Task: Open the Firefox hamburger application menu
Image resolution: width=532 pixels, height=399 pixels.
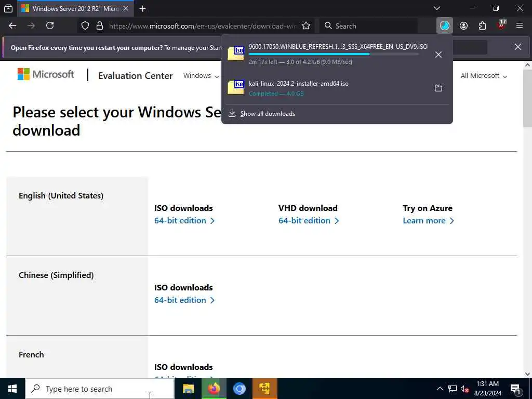Action: pos(519,26)
